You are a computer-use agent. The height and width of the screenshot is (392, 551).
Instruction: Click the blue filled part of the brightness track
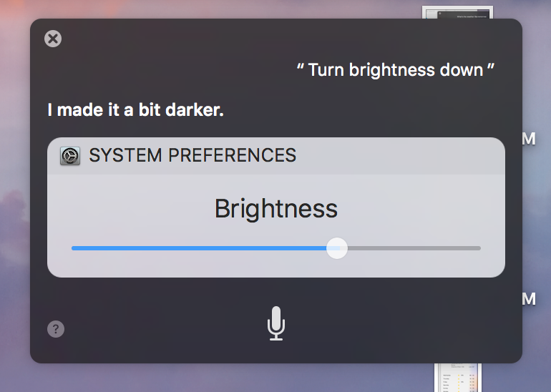point(199,248)
